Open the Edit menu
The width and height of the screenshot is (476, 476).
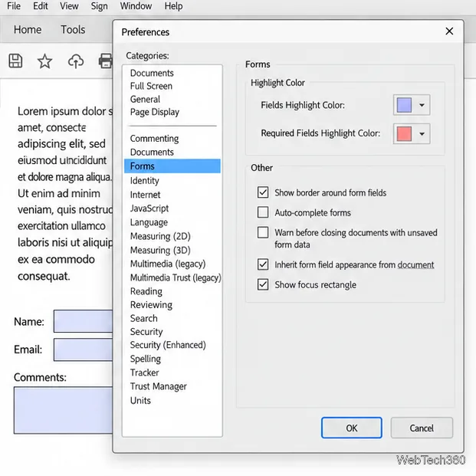pyautogui.click(x=41, y=6)
